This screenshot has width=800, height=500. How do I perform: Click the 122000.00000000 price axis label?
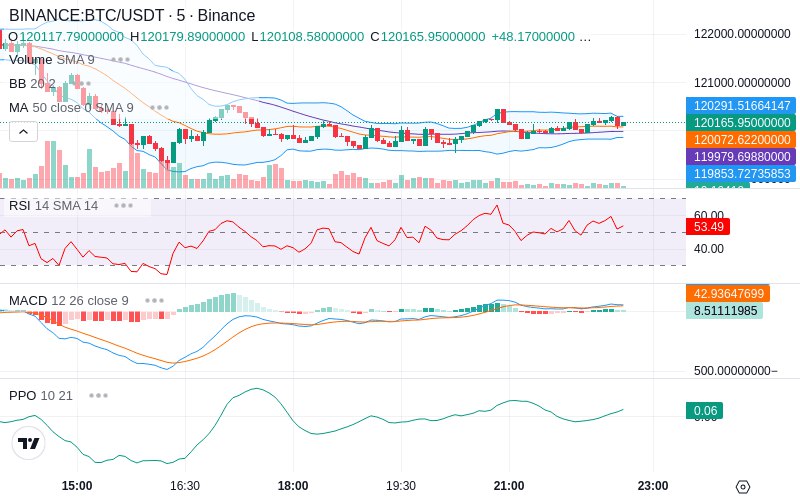(742, 34)
